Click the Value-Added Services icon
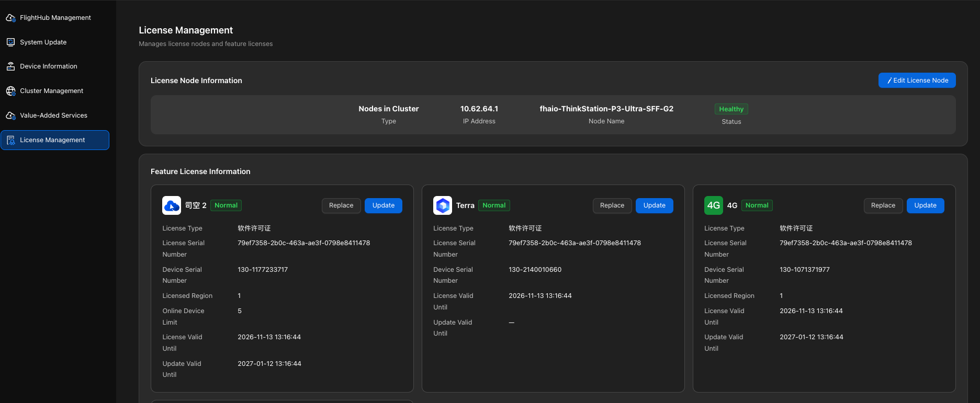Image resolution: width=980 pixels, height=403 pixels. [10, 116]
